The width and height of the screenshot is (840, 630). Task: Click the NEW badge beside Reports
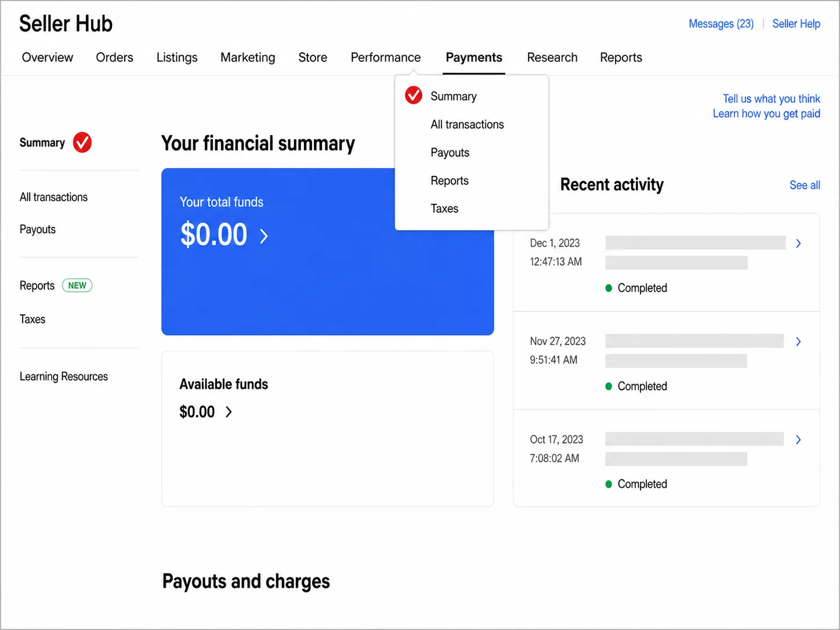tap(77, 285)
